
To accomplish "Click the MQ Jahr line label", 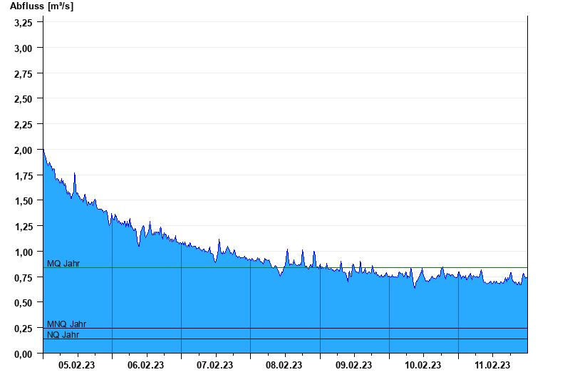I will [63, 264].
